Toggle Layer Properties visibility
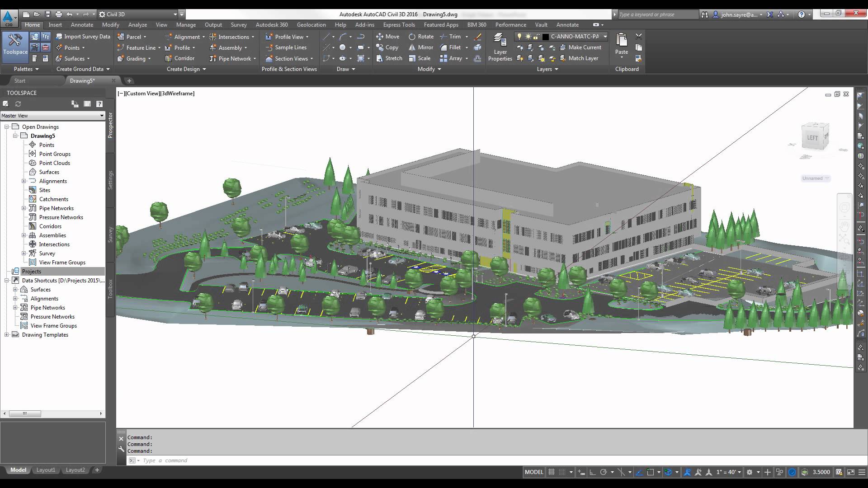868x488 pixels. [x=500, y=47]
